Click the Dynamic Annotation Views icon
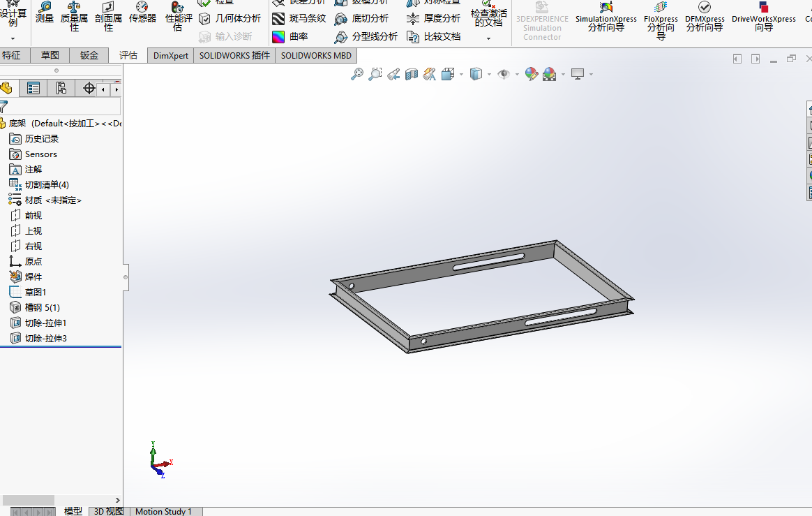This screenshot has height=516, width=812. pos(429,74)
